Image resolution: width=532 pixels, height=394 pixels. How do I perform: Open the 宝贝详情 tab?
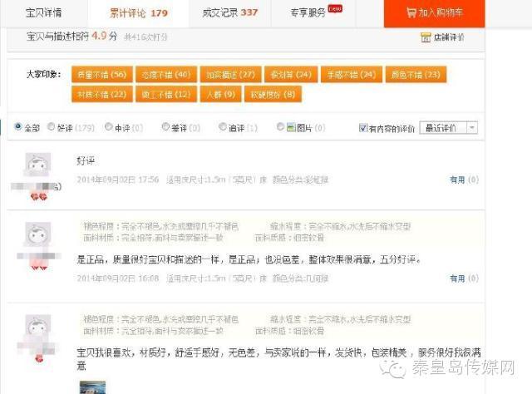point(43,13)
